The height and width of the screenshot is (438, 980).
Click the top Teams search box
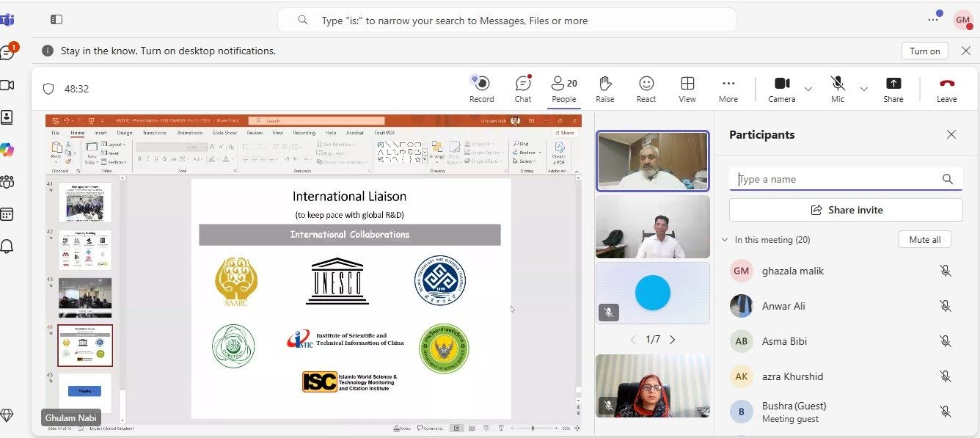[506, 21]
